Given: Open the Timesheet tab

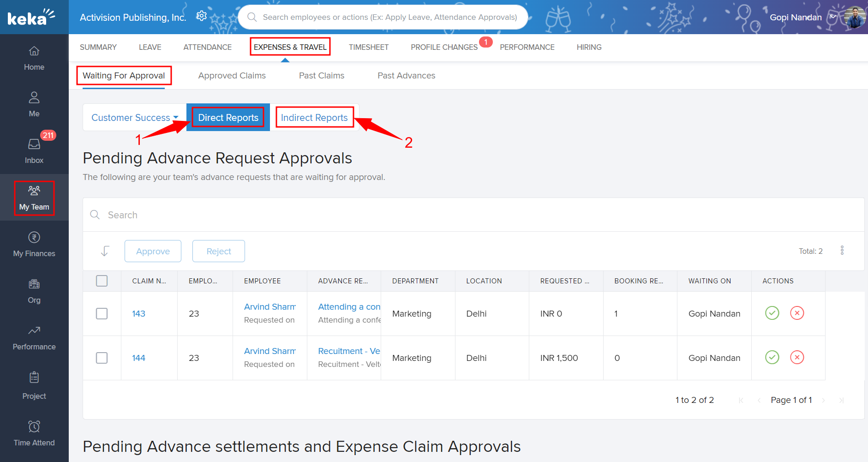Looking at the screenshot, I should click(x=368, y=47).
